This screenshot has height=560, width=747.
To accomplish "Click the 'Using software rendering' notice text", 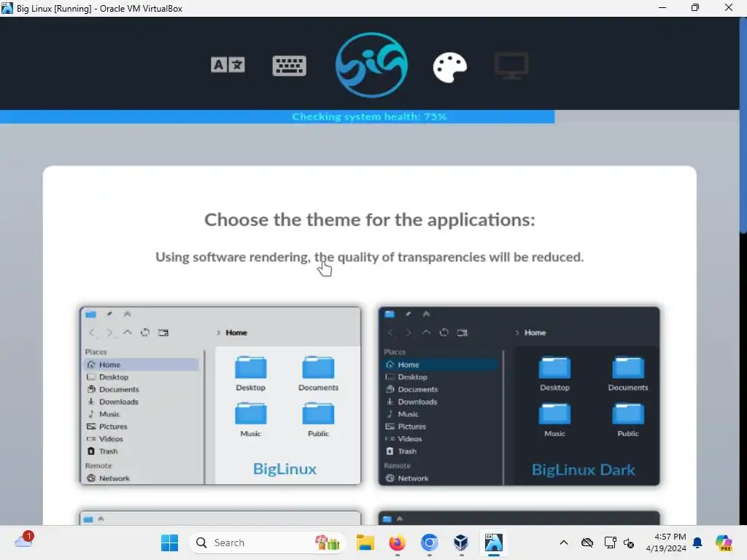I will (x=370, y=257).
